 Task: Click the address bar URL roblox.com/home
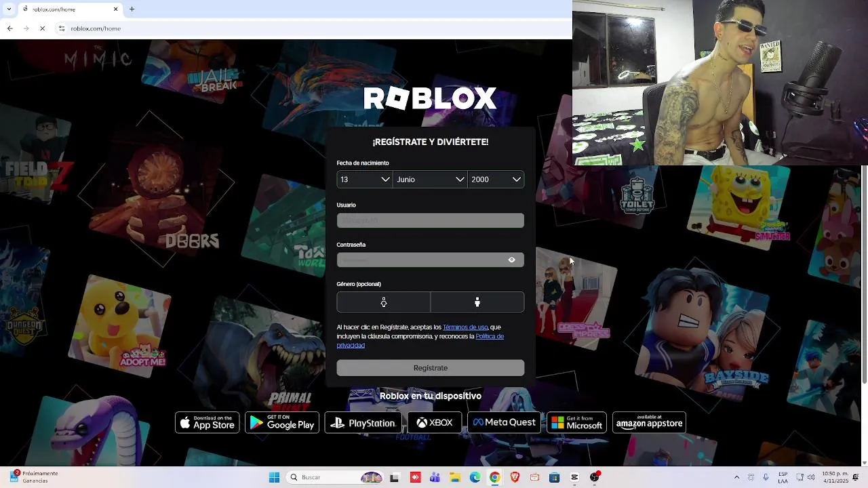[x=96, y=28]
